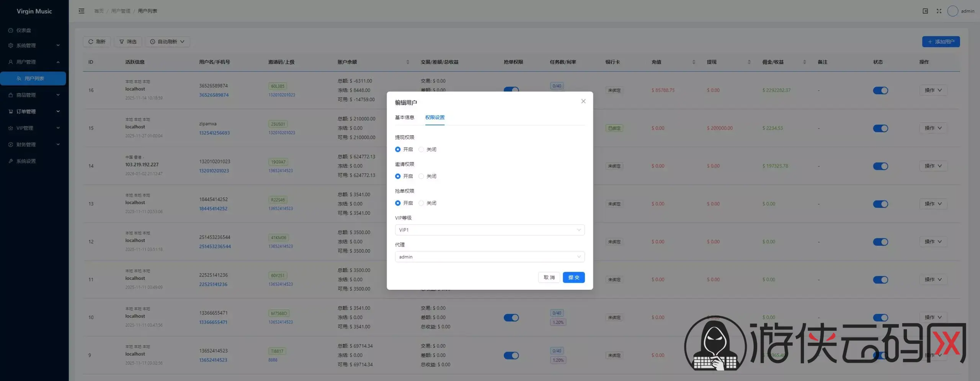Viewport: 980px width, 381px height.
Task: Open the VIP等级 dropdown
Action: pos(489,230)
